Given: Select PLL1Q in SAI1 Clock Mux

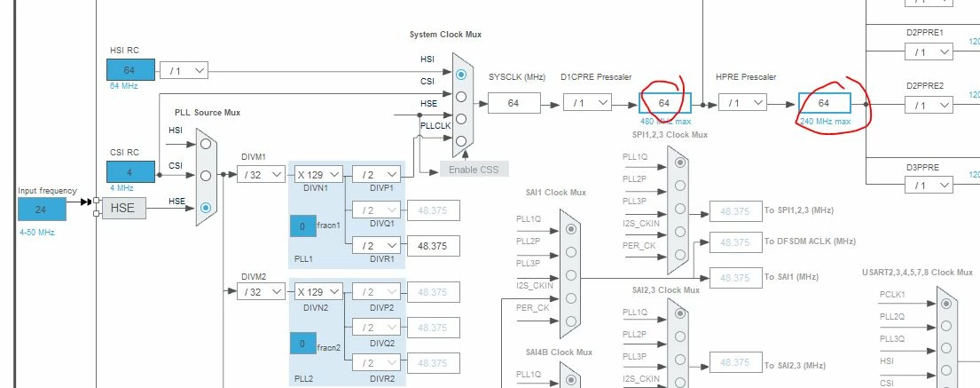Looking at the screenshot, I should pos(570,229).
